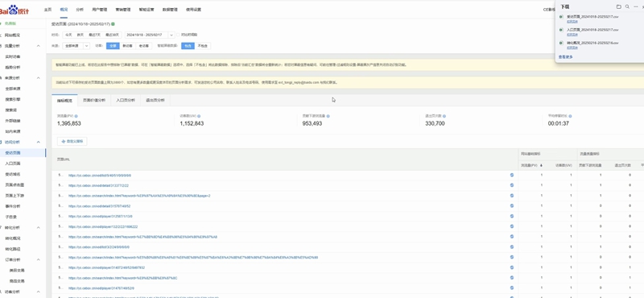Screen dimensions: 644x298
Task: Open 网站概况 in the sidebar
Action: coord(12,35)
